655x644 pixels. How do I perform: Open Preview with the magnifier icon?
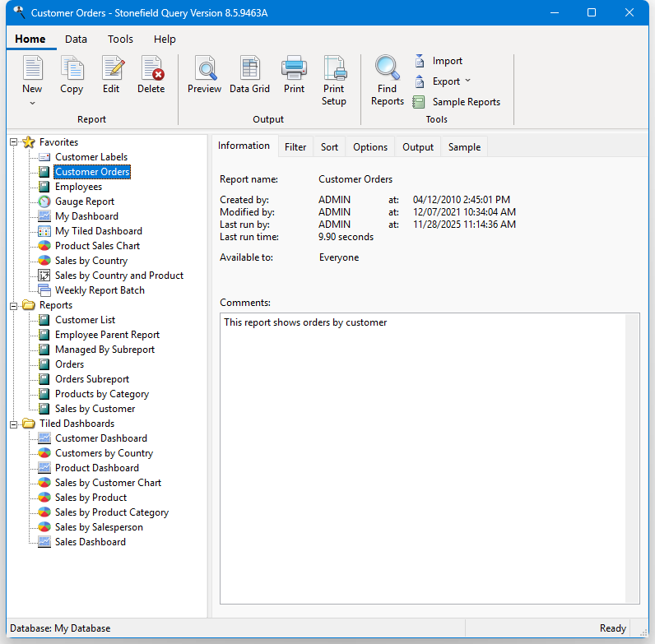[x=204, y=70]
